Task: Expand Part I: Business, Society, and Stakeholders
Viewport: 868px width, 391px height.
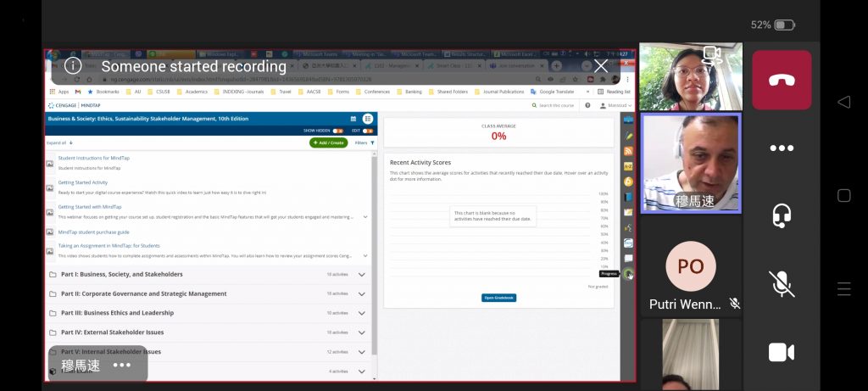Action: tap(361, 275)
